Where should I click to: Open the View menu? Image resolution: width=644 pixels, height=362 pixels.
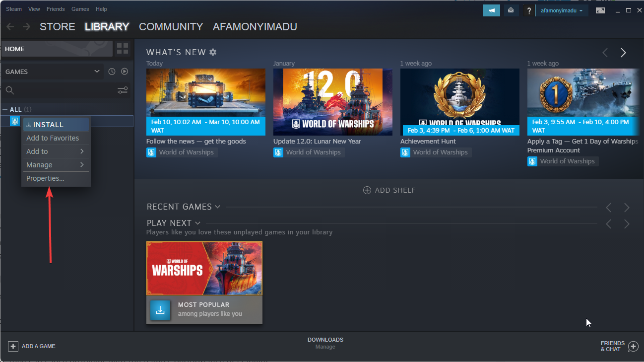34,9
